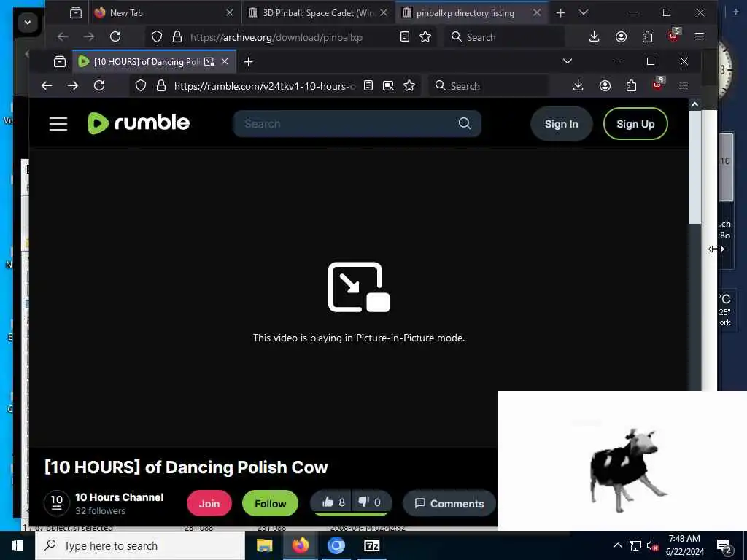Screen dimensions: 747x560
Task: Open tracking protection shield in Rumble window
Action: pyautogui.click(x=141, y=86)
